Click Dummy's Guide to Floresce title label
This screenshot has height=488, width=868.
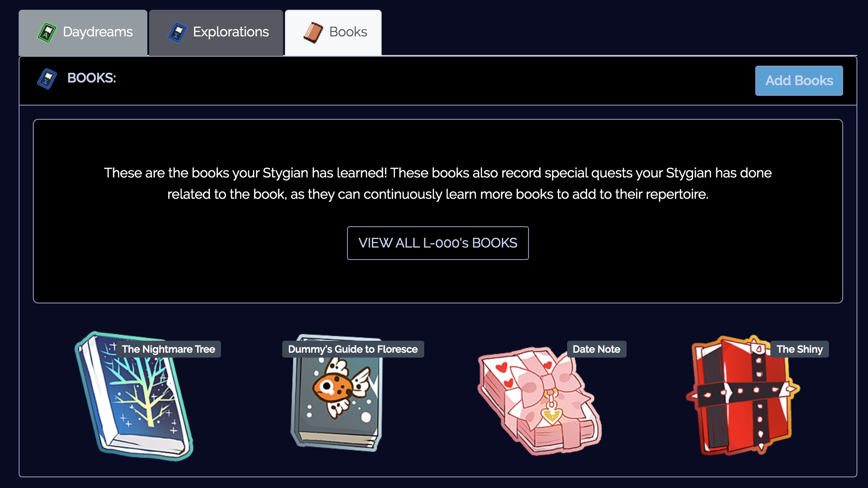[353, 349]
